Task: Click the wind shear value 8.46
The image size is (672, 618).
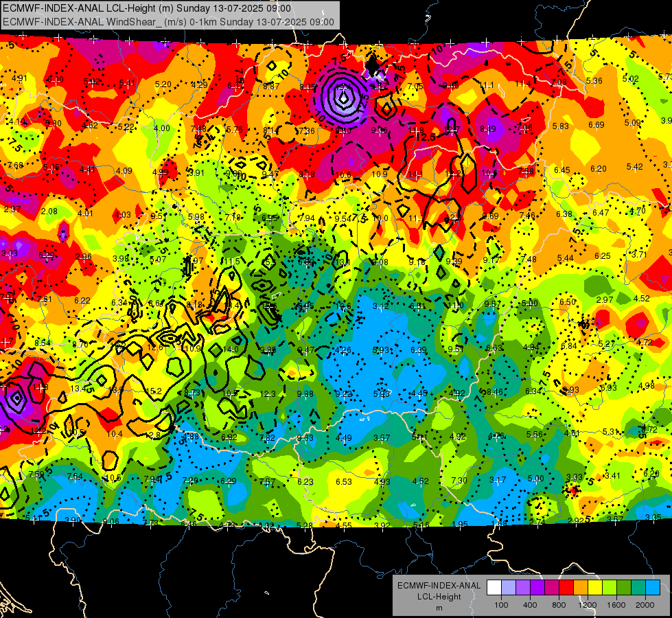Action: click(495, 391)
